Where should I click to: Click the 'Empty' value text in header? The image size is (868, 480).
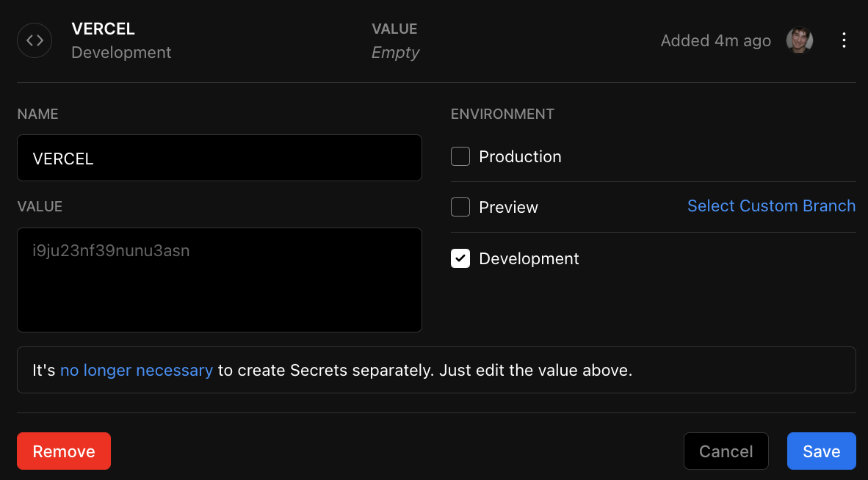tap(395, 53)
